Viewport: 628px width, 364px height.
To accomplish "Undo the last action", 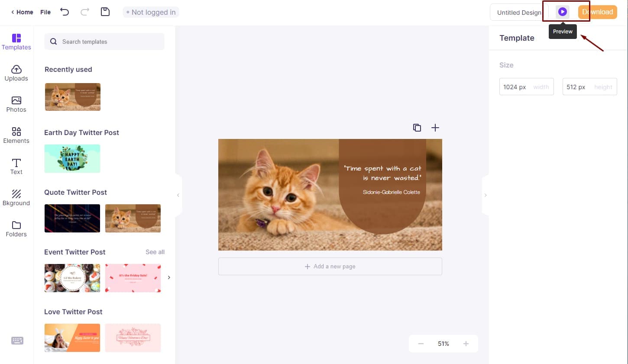I will 65,12.
